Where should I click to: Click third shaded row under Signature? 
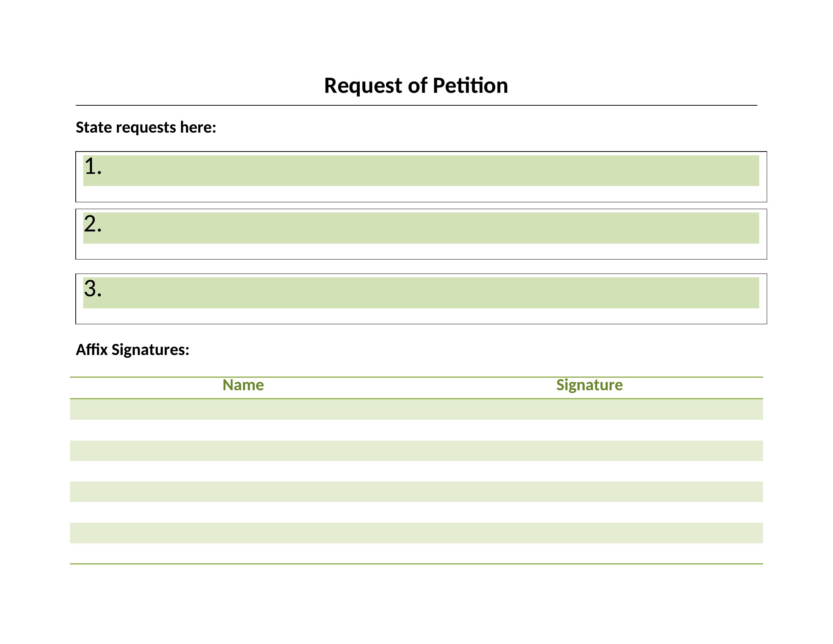point(590,492)
